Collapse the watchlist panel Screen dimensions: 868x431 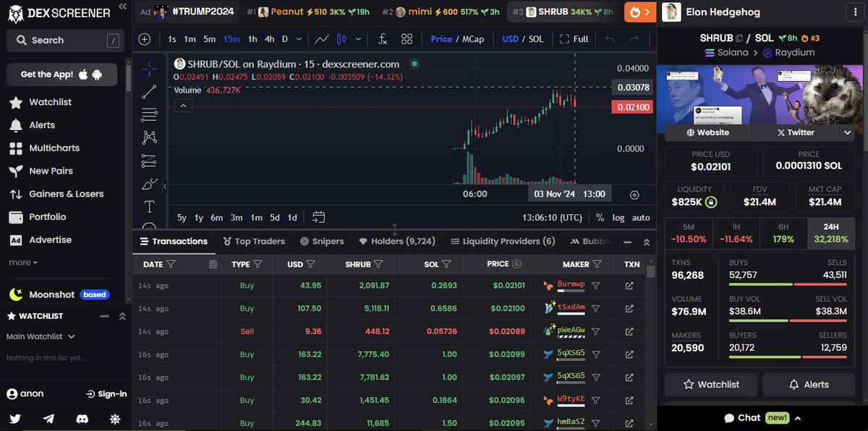[x=105, y=316]
